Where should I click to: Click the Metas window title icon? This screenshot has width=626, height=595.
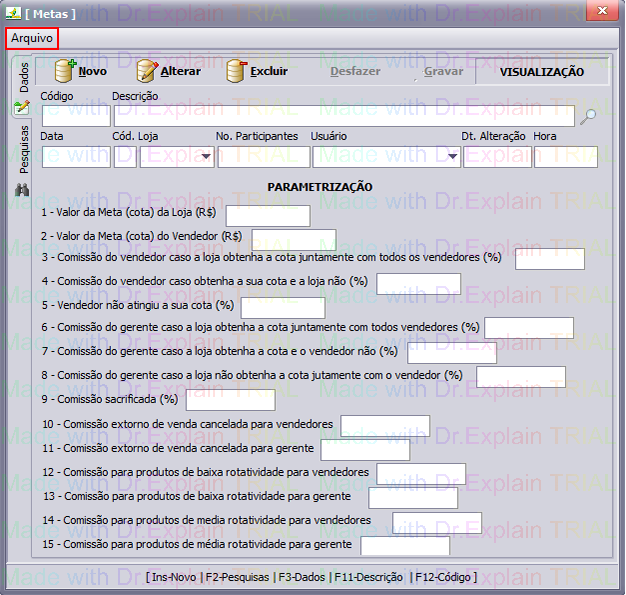(x=12, y=10)
